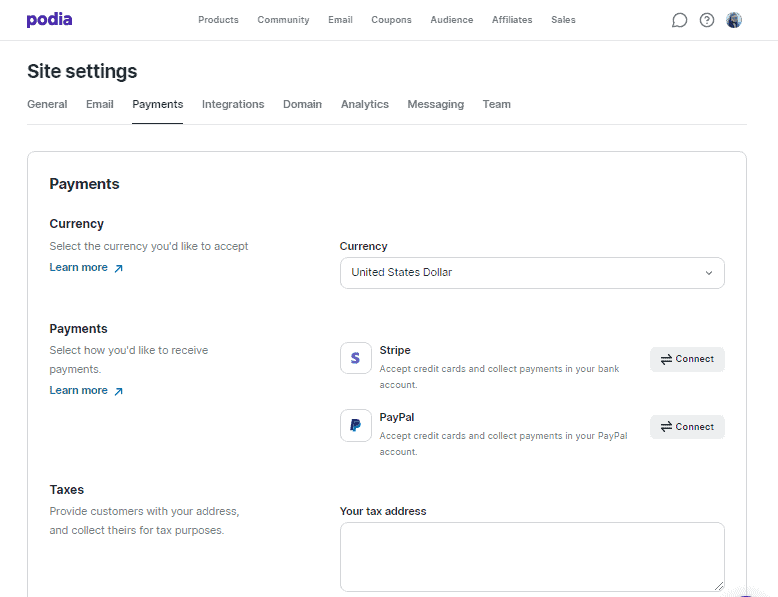Screen dimensions: 778x597
Task: Click into the Your tax address field
Action: pyautogui.click(x=532, y=557)
